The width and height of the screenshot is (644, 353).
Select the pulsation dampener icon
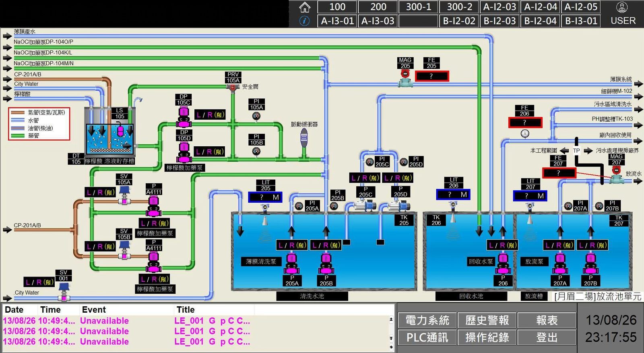304,138
